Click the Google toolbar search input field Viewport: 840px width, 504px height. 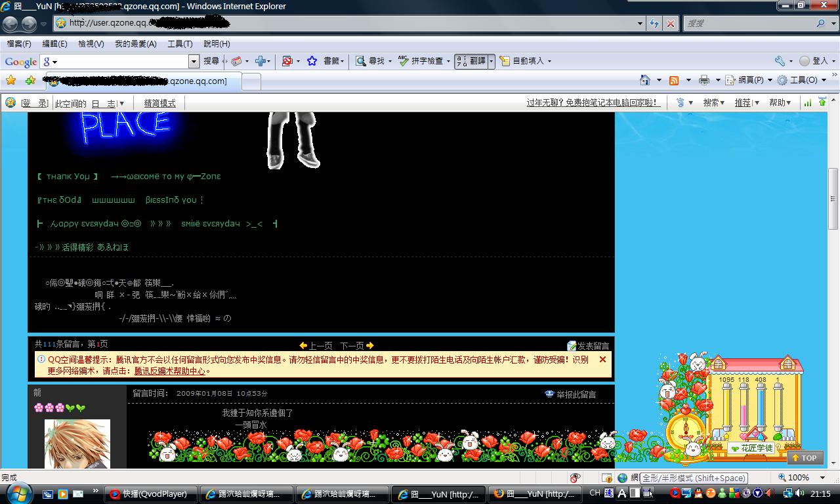(119, 61)
